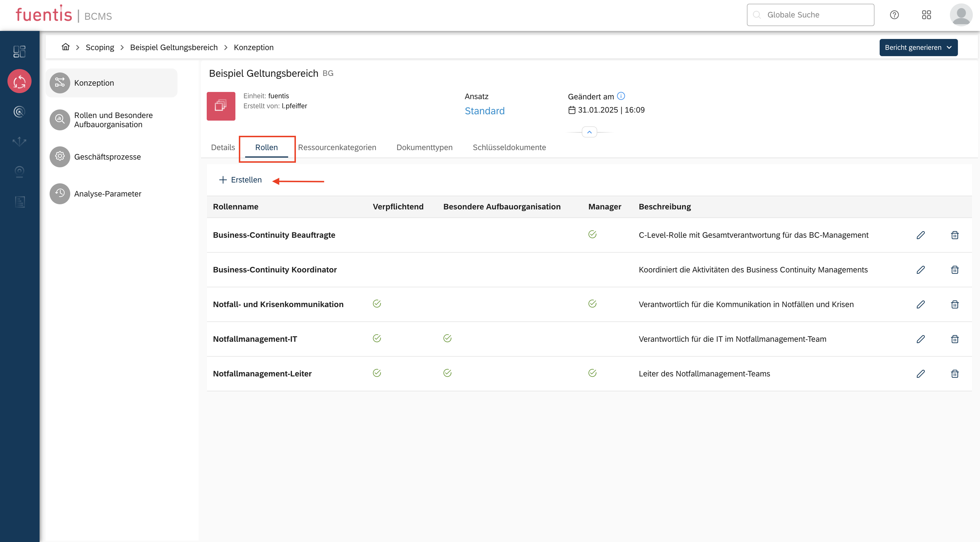Click Verpflichtend checkmark for Notfall- und Krisenkommunikation
The height and width of the screenshot is (542, 980).
click(x=377, y=304)
